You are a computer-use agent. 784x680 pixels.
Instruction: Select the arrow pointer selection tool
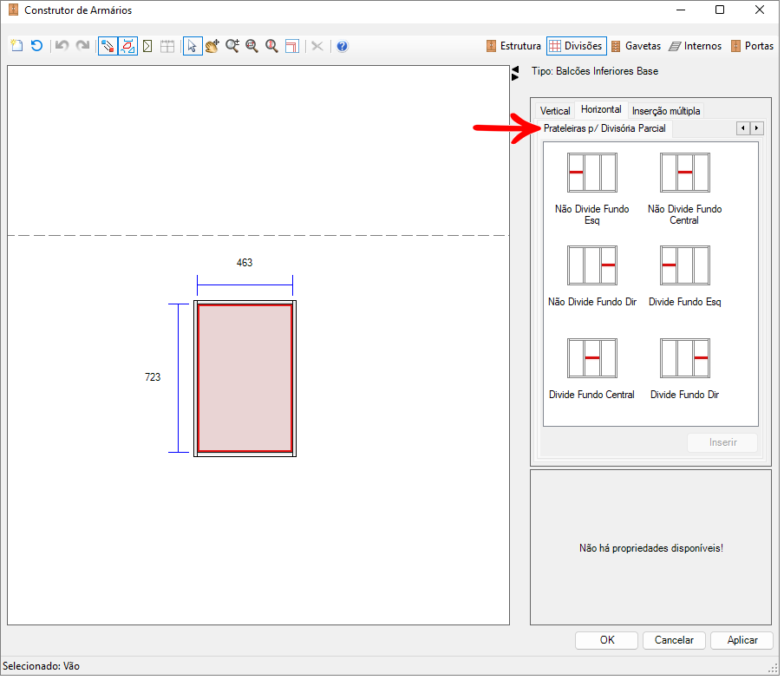[193, 47]
